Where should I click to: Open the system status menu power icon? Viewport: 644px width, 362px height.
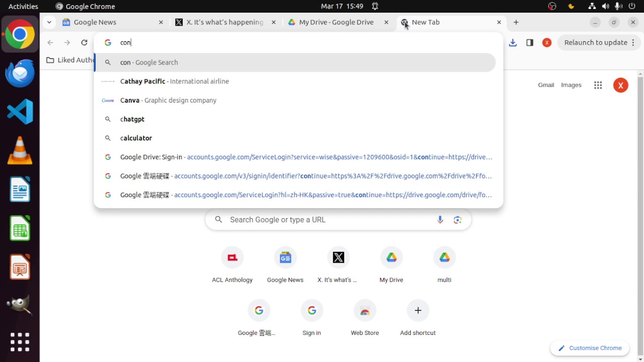point(632,6)
